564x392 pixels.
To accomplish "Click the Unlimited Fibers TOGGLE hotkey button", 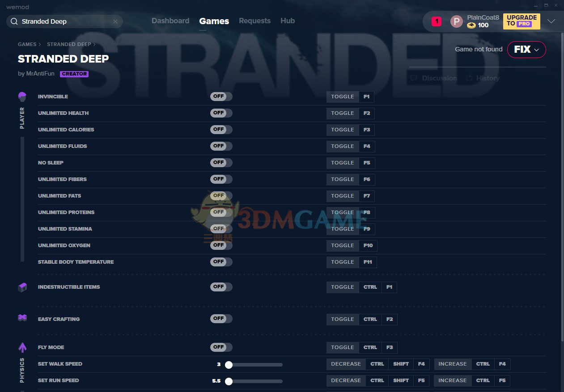I will [343, 179].
